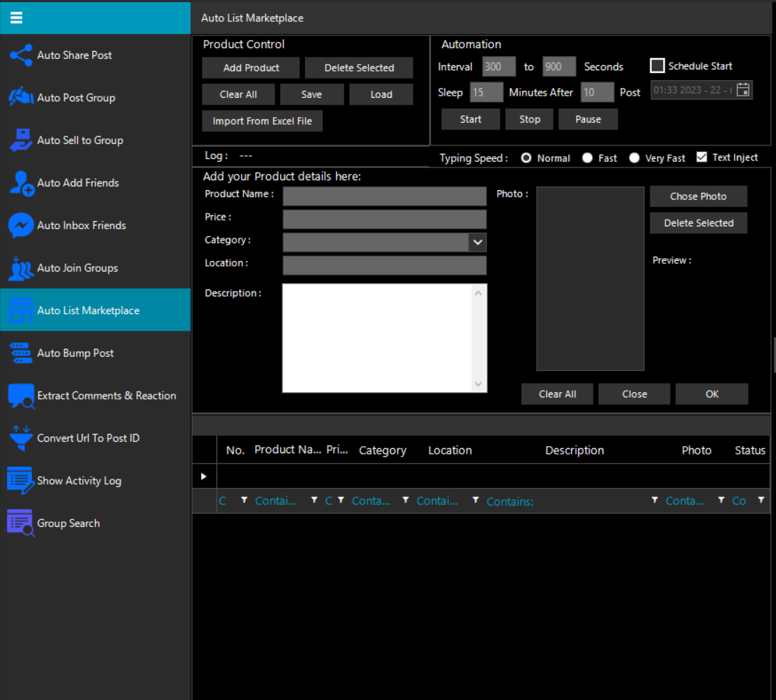Click the Photo column filter funnel
Viewport: 776px width, 700px height.
pyautogui.click(x=721, y=500)
